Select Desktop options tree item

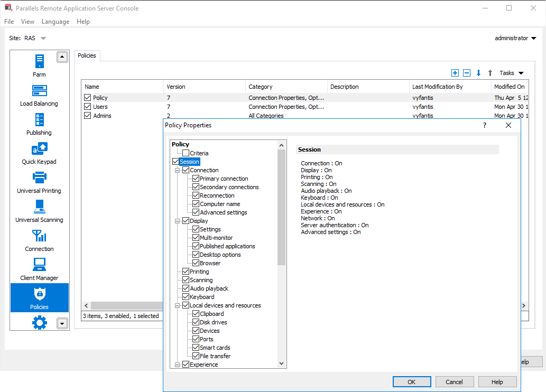[x=220, y=255]
